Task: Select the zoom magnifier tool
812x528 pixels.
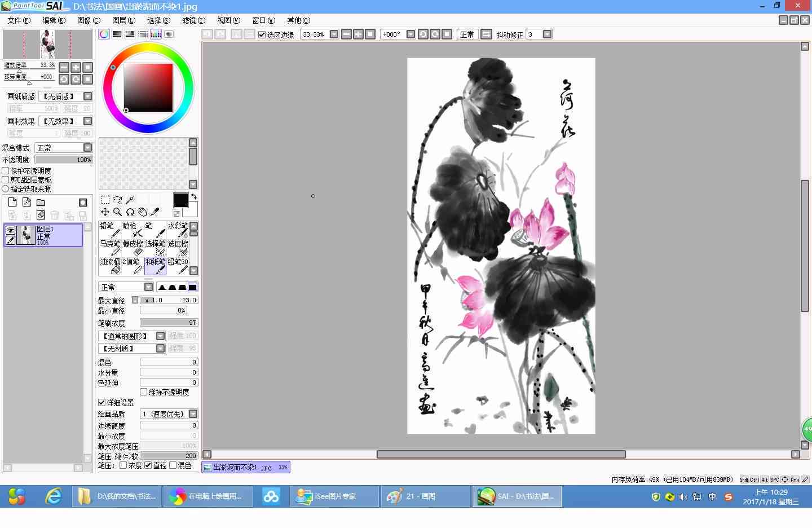Action: [118, 212]
